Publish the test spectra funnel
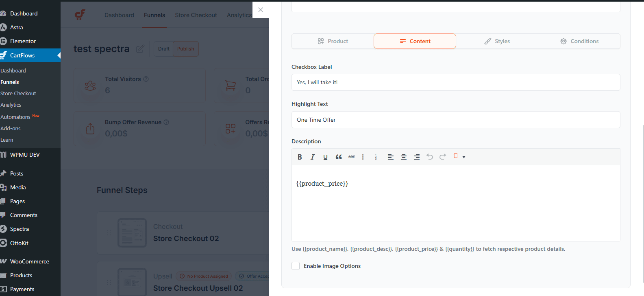The image size is (644, 296). 186,49
